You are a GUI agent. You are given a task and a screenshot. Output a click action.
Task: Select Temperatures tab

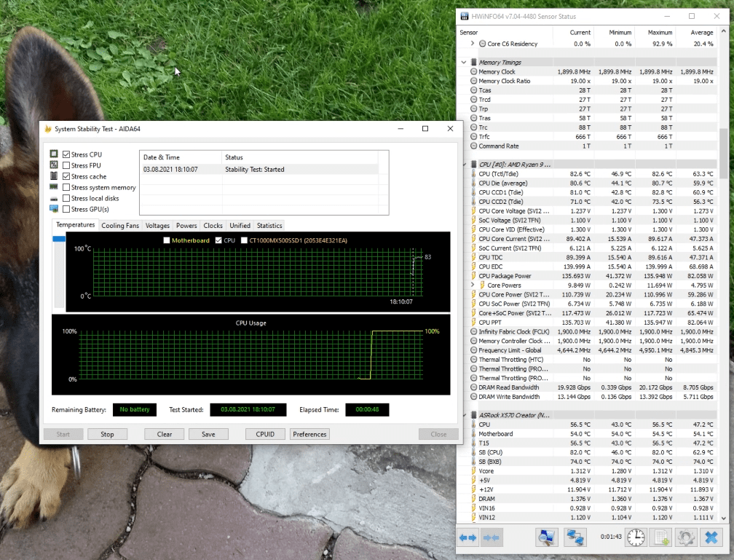[x=76, y=225]
